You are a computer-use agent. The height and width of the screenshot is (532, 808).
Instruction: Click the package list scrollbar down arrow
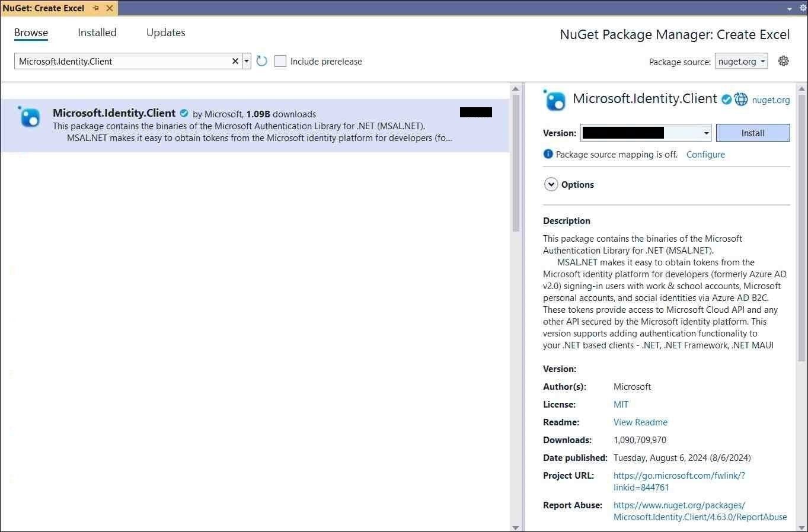pyautogui.click(x=515, y=527)
